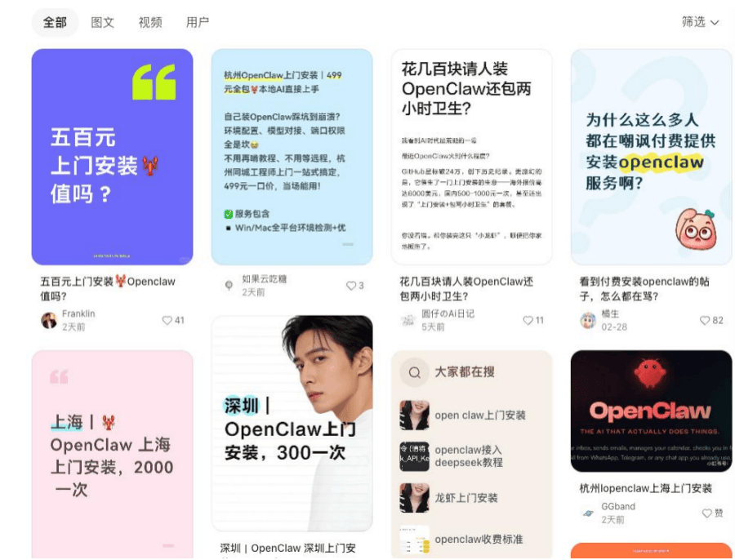Select the 全部 tab
The width and height of the screenshot is (735, 560).
tap(55, 22)
